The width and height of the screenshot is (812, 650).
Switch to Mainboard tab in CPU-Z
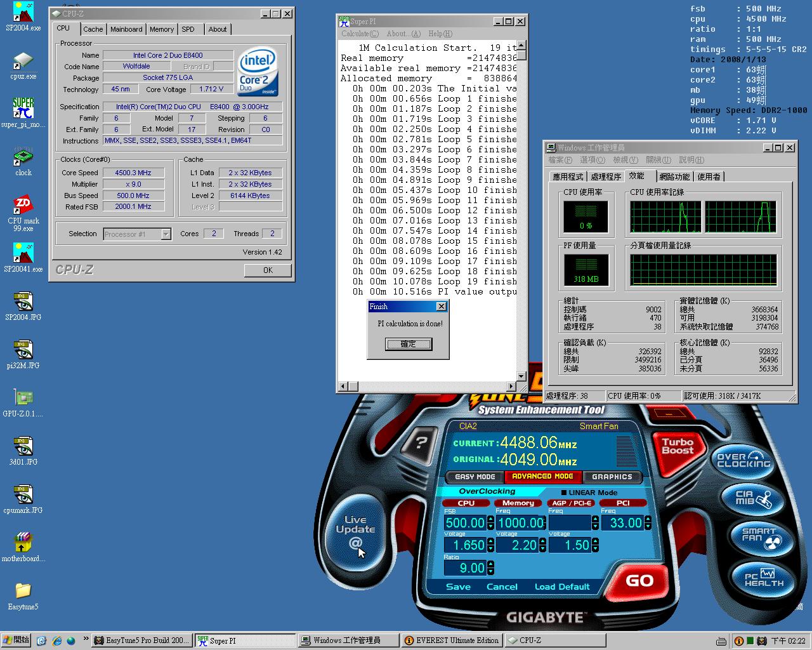(126, 29)
